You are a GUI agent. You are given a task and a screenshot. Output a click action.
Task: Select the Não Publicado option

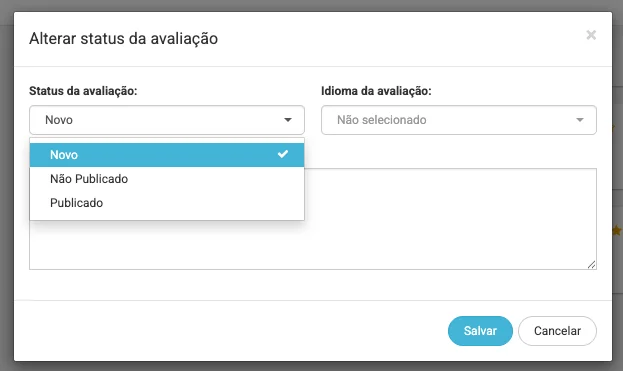167,179
